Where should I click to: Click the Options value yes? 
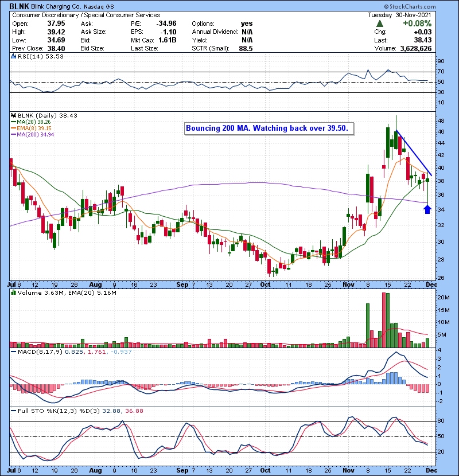tap(247, 24)
